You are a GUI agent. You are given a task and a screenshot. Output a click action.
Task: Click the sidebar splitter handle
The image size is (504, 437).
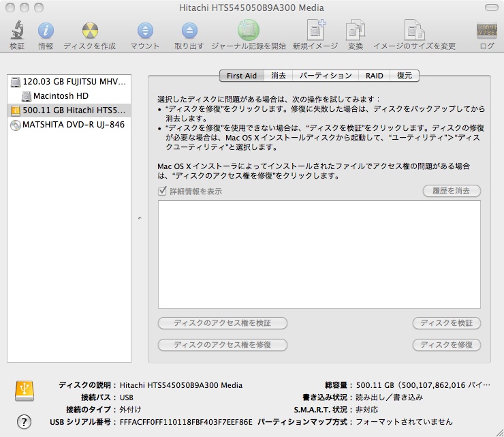pyautogui.click(x=140, y=218)
